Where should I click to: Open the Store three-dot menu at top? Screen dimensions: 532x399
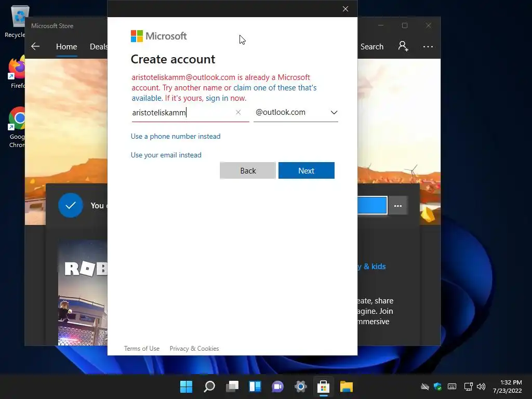(428, 46)
